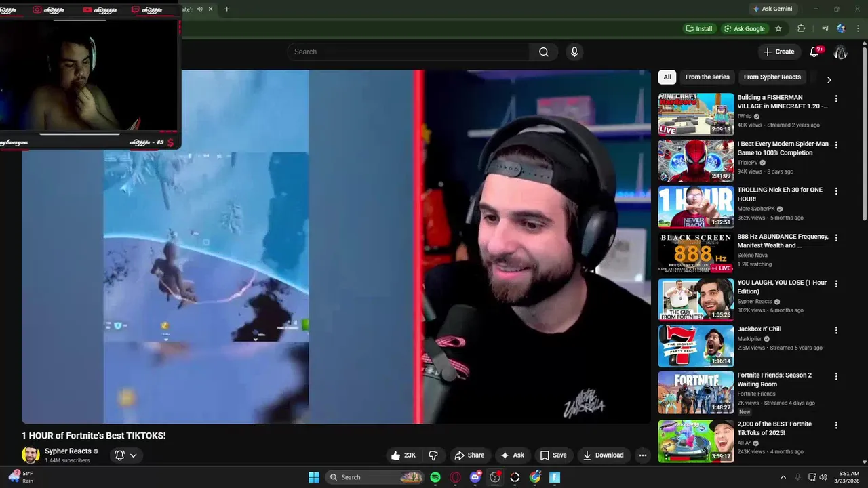Image resolution: width=868 pixels, height=488 pixels.
Task: Click the Ask Gemini button
Action: 772,9
